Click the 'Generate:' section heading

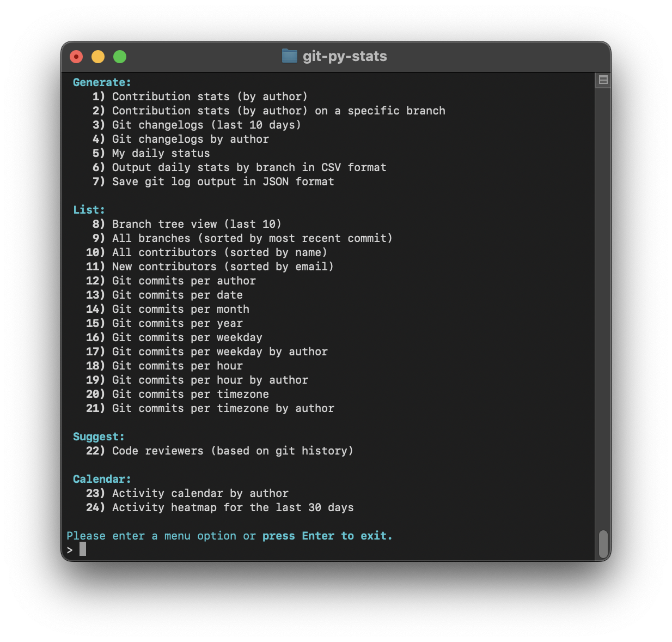pos(102,82)
